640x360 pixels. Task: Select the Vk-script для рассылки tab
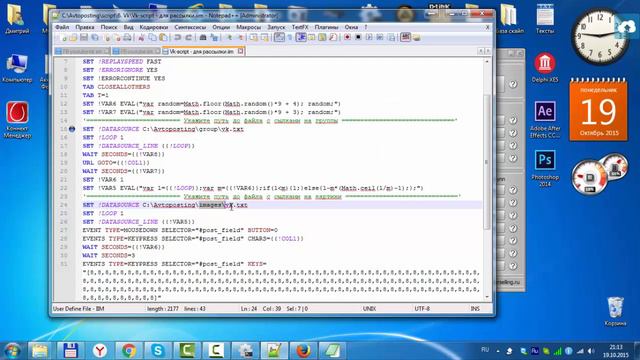point(201,51)
